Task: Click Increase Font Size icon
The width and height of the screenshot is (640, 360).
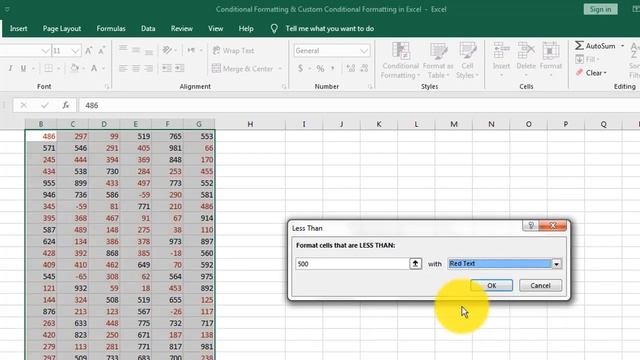Action: (x=89, y=51)
